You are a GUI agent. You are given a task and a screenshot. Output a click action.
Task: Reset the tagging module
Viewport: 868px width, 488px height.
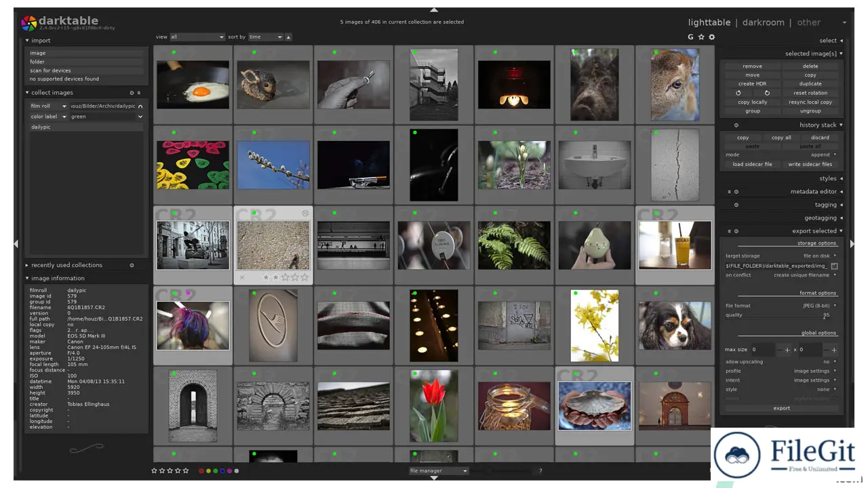coord(736,205)
